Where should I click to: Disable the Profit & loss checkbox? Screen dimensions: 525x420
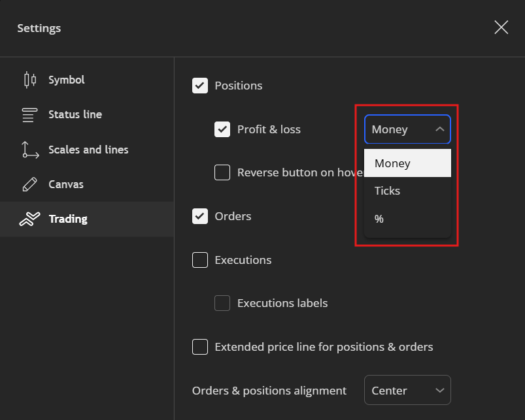(x=222, y=129)
